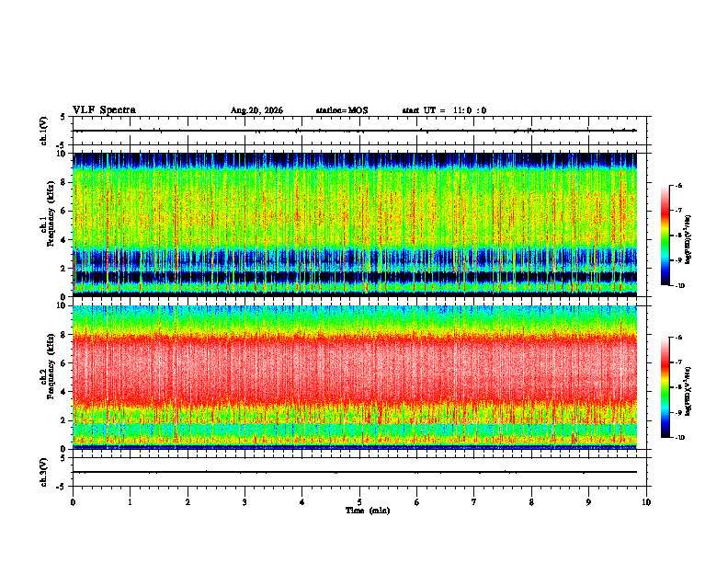Click the Time (min) axis label
Screen dimensions: 728x563
[368, 511]
